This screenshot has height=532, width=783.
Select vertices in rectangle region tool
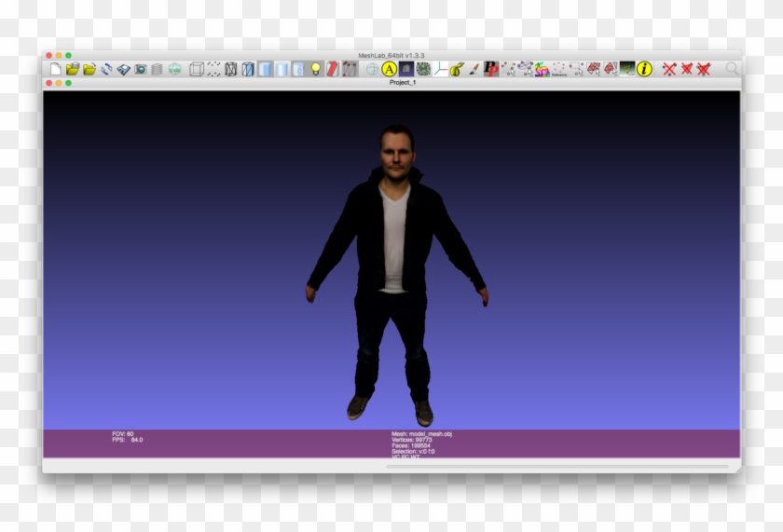[x=576, y=69]
